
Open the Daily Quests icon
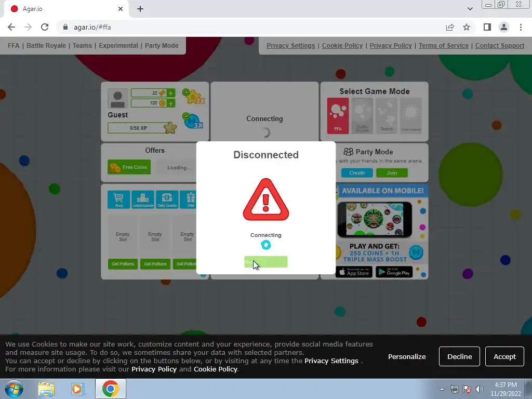tap(167, 199)
